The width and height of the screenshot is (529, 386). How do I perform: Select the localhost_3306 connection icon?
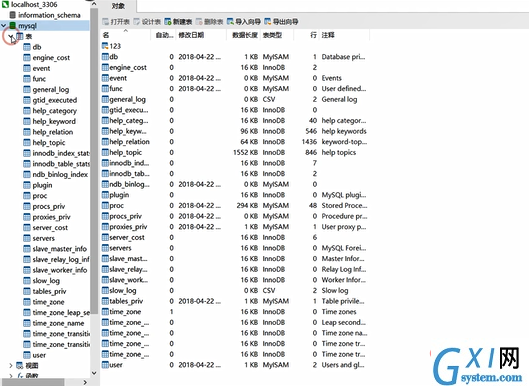click(5, 4)
